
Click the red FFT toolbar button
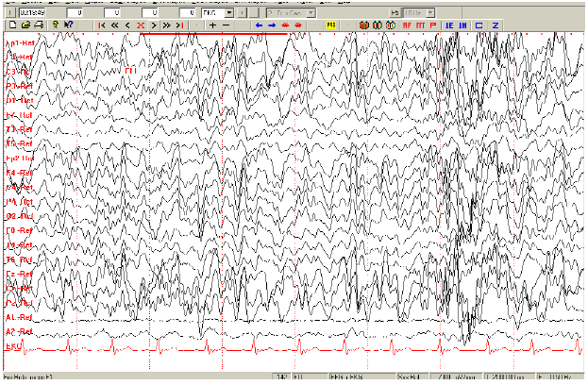pyautogui.click(x=420, y=25)
